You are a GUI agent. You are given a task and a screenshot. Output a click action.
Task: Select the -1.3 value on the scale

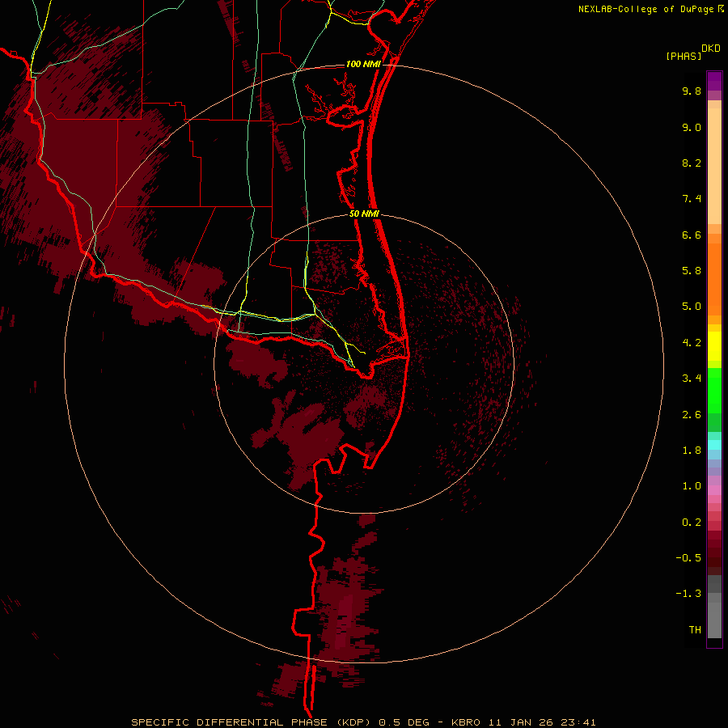(688, 594)
